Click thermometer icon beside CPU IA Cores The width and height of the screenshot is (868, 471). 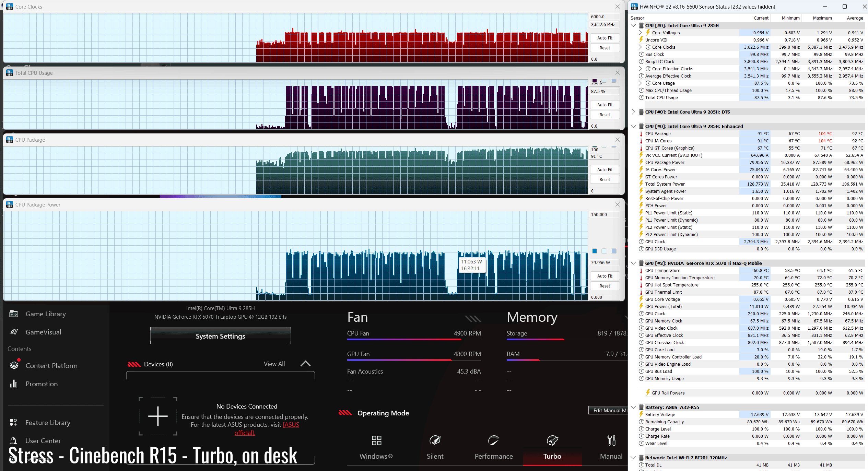641,141
